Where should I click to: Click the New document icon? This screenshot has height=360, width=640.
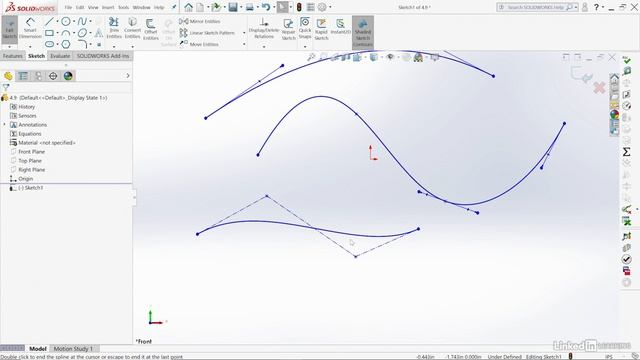pyautogui.click(x=200, y=7)
